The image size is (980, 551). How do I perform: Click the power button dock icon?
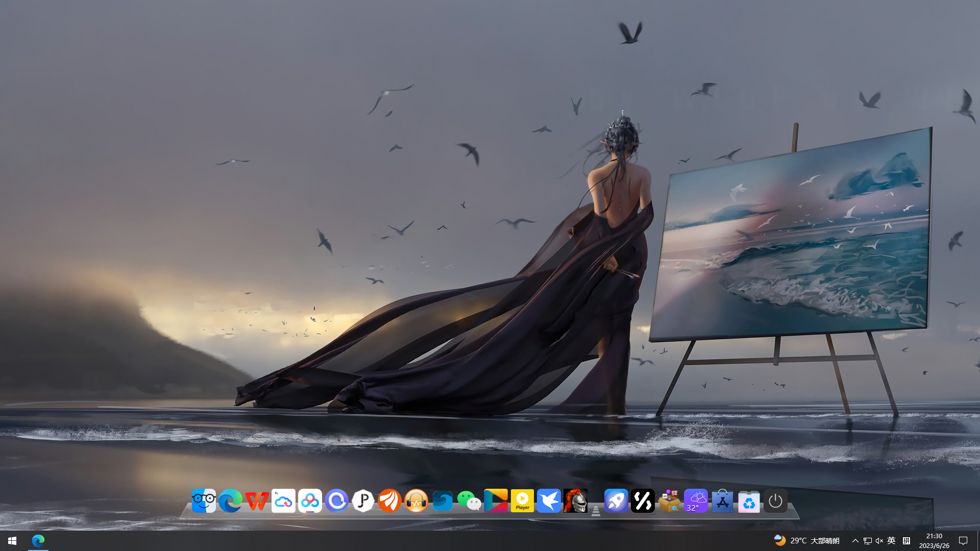775,501
